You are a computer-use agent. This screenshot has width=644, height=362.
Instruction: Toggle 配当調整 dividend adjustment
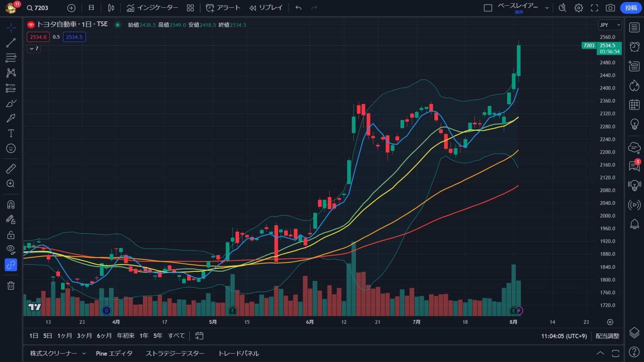tap(607, 336)
